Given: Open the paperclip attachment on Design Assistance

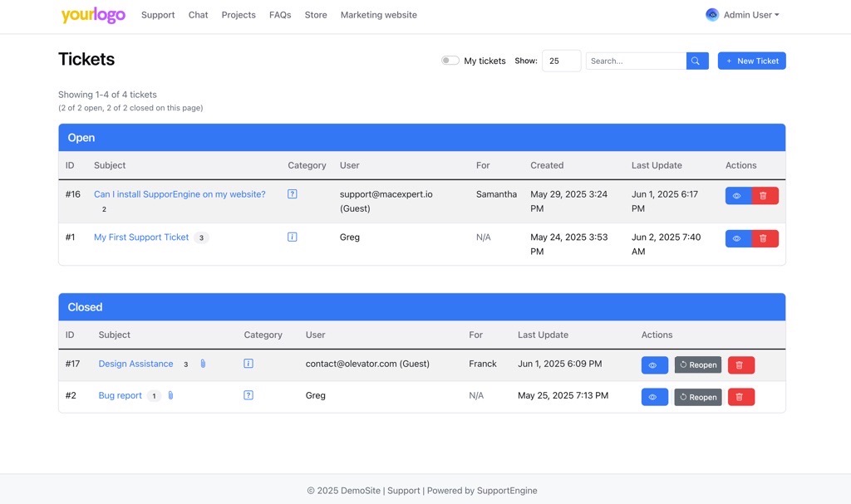Looking at the screenshot, I should tap(203, 363).
